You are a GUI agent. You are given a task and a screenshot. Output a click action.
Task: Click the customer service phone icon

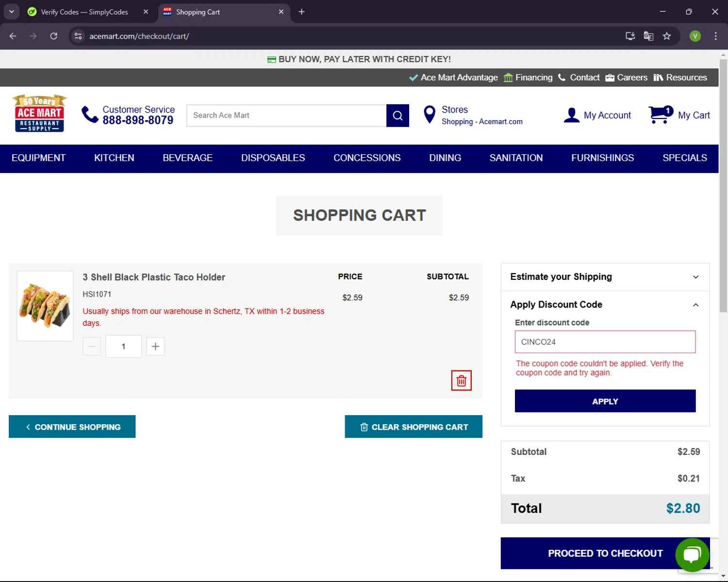click(x=90, y=115)
